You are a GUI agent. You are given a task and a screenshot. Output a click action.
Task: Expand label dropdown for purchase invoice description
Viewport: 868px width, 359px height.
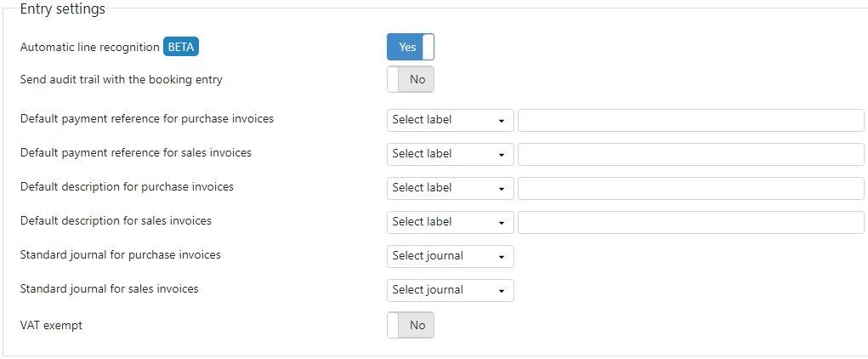point(450,188)
